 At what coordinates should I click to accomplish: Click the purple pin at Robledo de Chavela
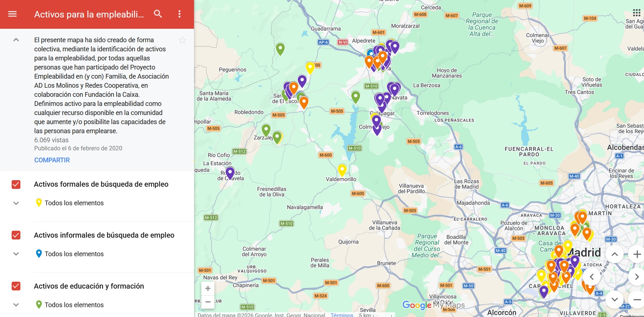point(230,173)
